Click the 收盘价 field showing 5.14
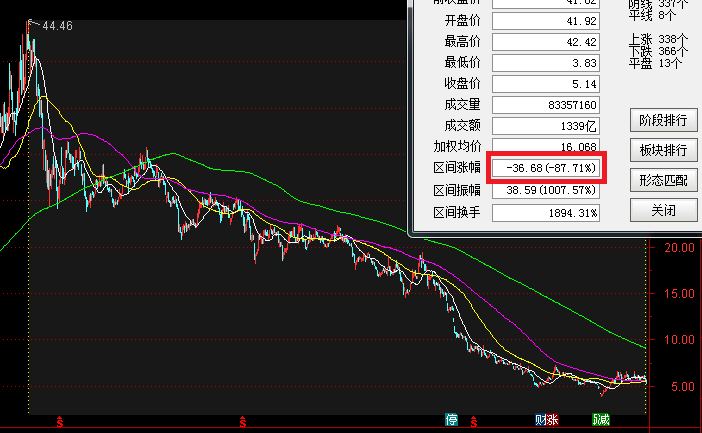The image size is (702, 433). [x=551, y=83]
